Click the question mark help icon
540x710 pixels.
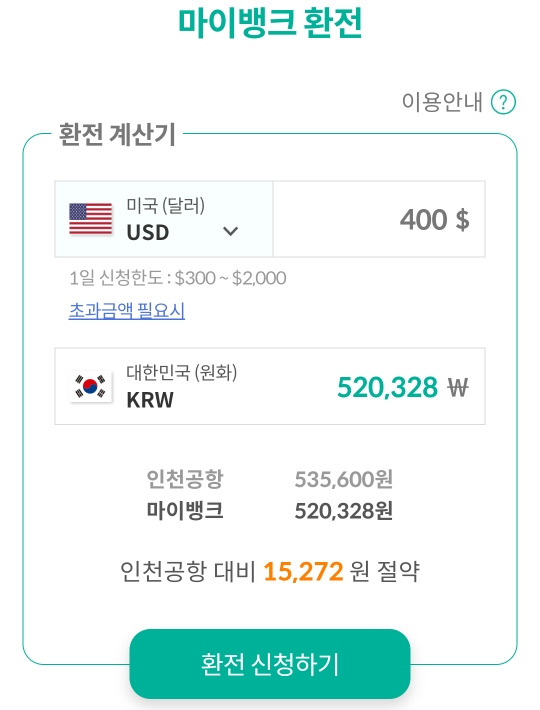(503, 102)
